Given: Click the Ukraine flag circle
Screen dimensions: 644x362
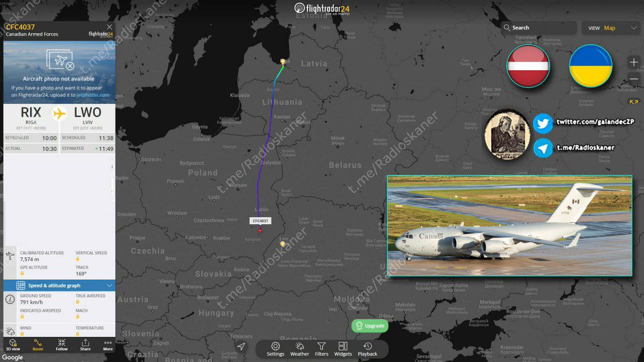Looking at the screenshot, I should tap(590, 66).
